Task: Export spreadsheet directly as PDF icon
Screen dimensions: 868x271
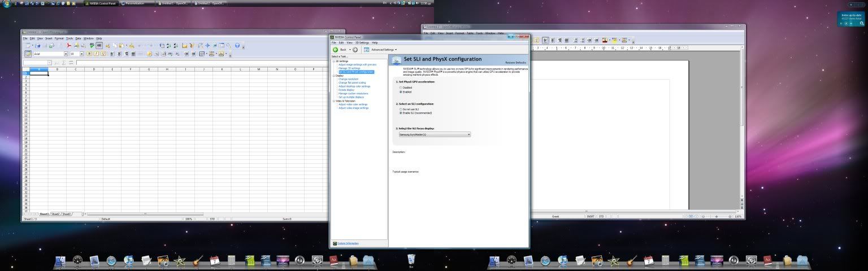Action: pyautogui.click(x=69, y=46)
